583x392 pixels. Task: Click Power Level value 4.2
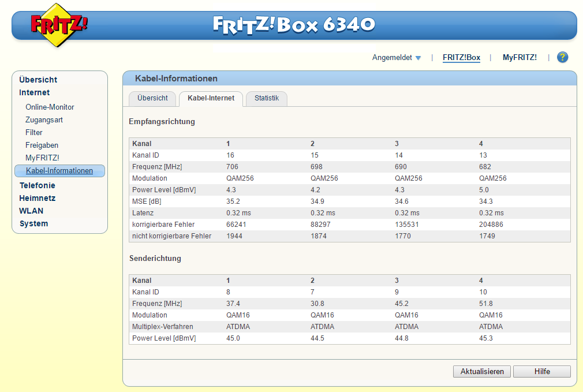(x=315, y=190)
